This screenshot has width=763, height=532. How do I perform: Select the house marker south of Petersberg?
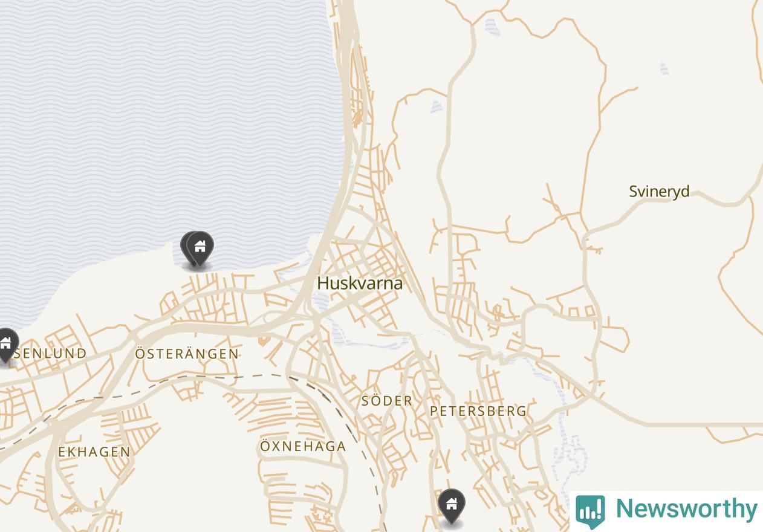[x=451, y=505]
